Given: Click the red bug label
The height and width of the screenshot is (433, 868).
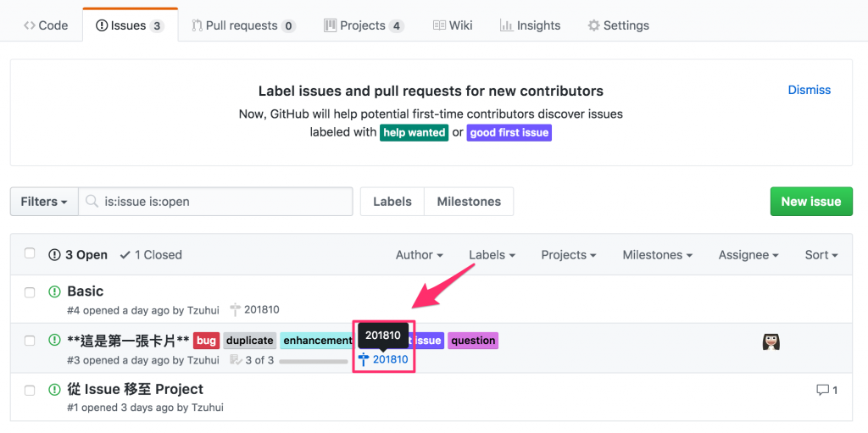Looking at the screenshot, I should (206, 341).
